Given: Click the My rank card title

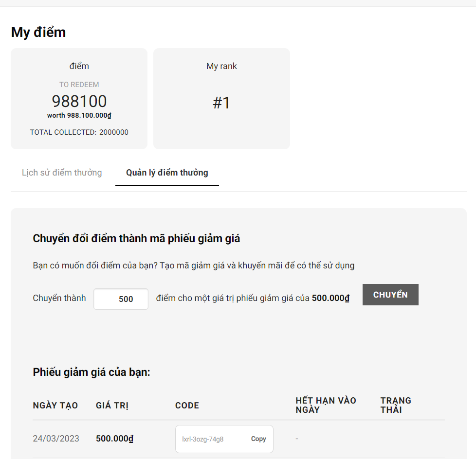Looking at the screenshot, I should coord(221,66).
